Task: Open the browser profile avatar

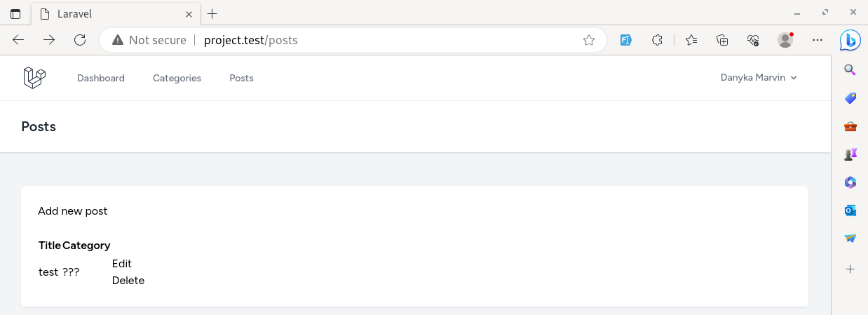Action: coord(785,40)
